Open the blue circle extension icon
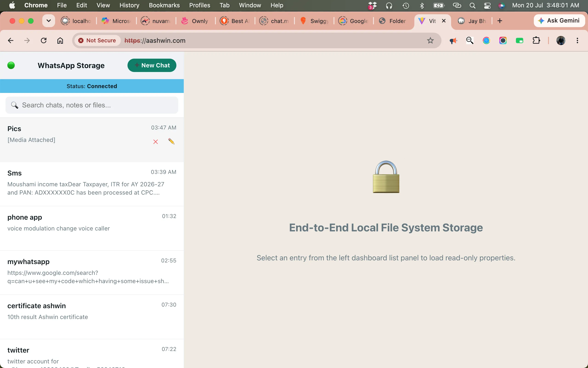The image size is (588, 368). click(x=486, y=40)
